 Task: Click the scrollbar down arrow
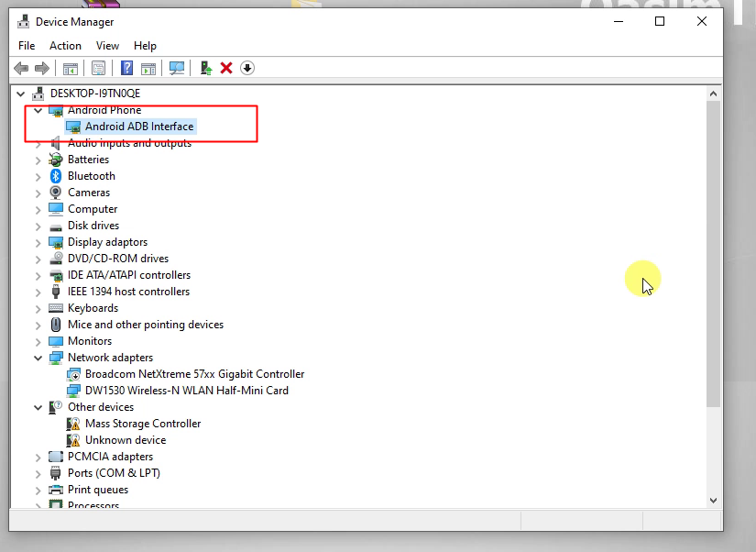point(713,501)
